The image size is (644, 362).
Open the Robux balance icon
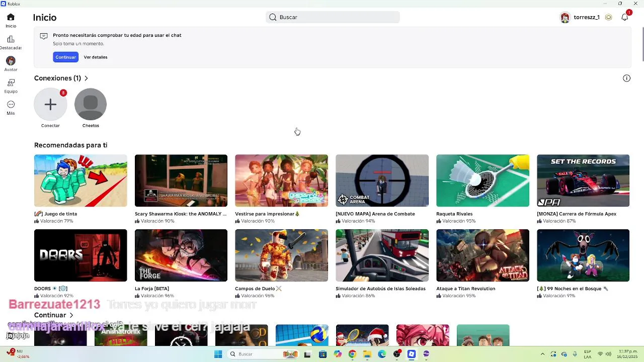pyautogui.click(x=609, y=17)
